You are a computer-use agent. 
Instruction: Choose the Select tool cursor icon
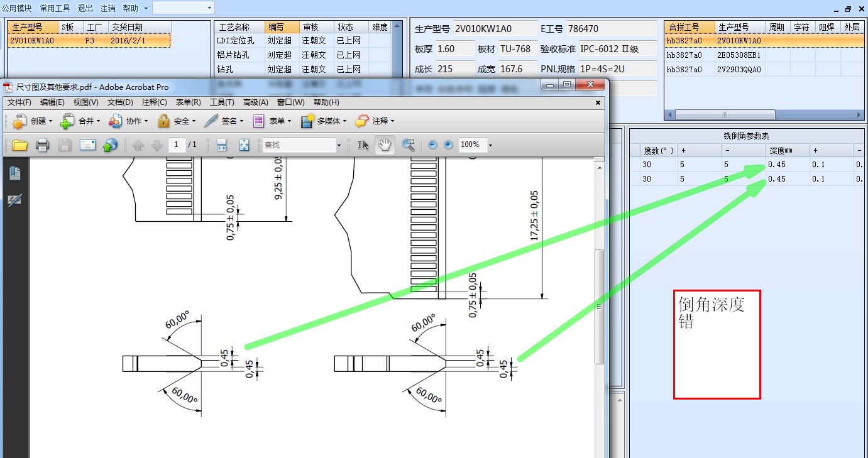(x=363, y=145)
